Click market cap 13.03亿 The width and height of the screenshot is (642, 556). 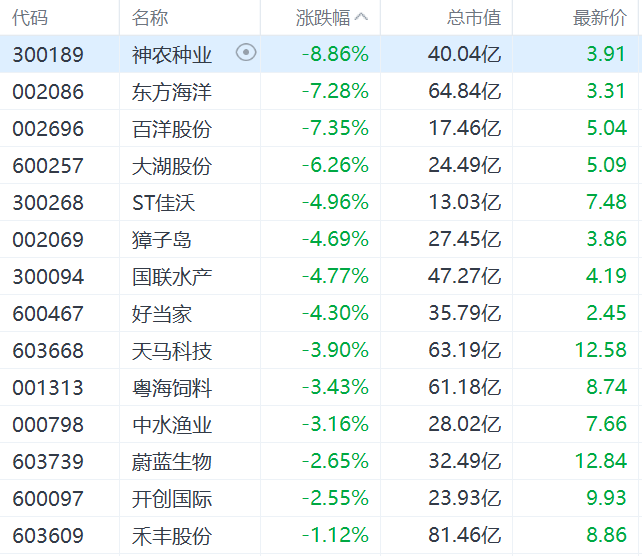464,202
